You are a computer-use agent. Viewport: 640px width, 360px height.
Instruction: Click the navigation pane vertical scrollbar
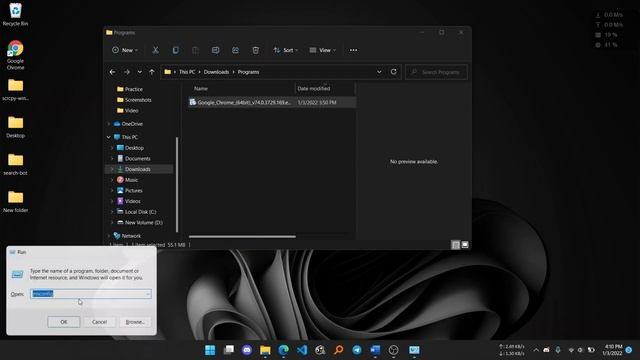pos(177,184)
